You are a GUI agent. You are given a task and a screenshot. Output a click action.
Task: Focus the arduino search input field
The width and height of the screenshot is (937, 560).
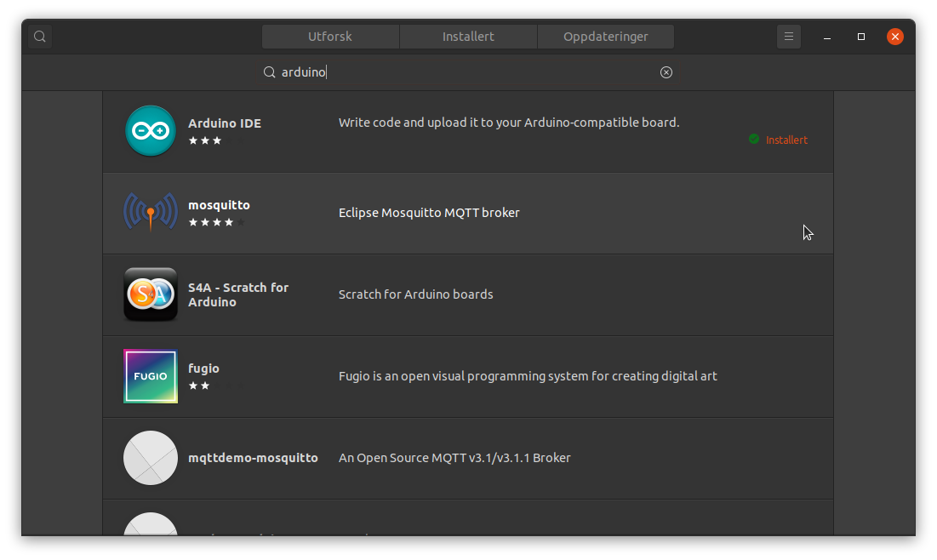pos(468,72)
